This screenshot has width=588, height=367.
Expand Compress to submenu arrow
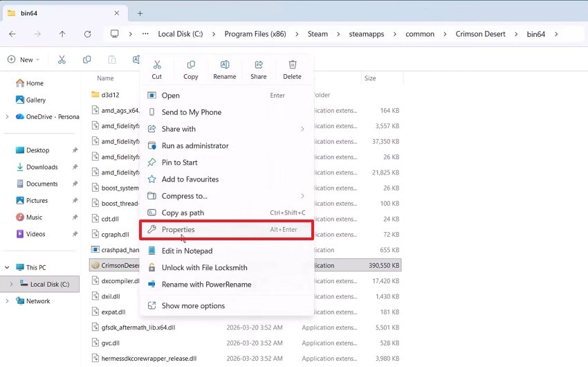302,196
